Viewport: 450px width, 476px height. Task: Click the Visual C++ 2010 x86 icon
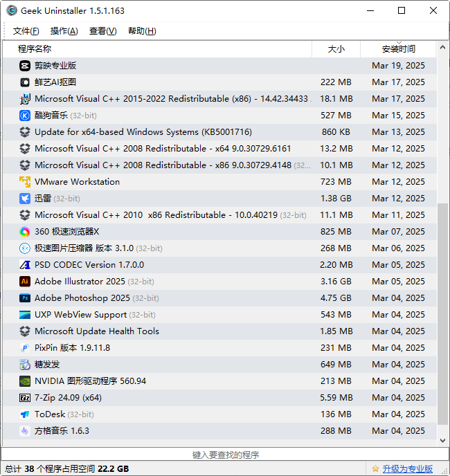click(25, 215)
